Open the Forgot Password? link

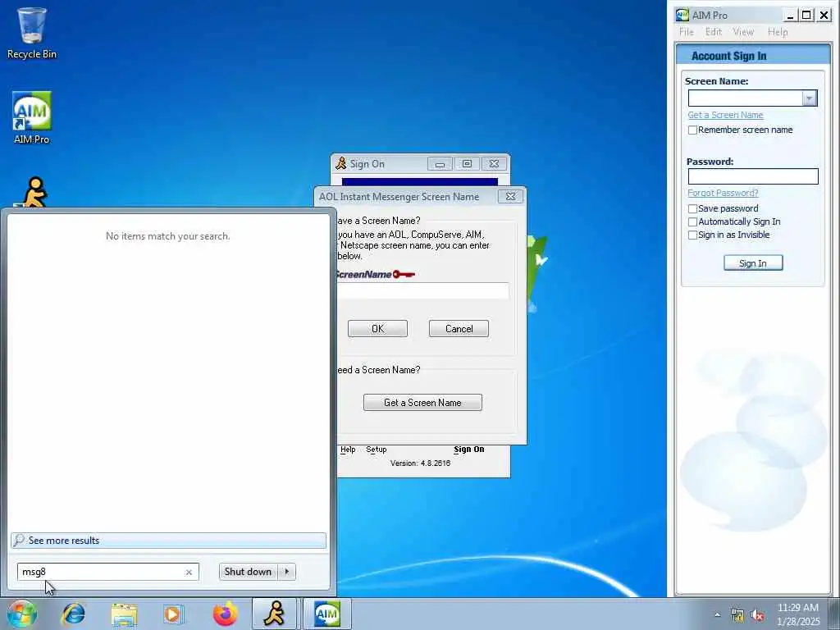click(723, 193)
